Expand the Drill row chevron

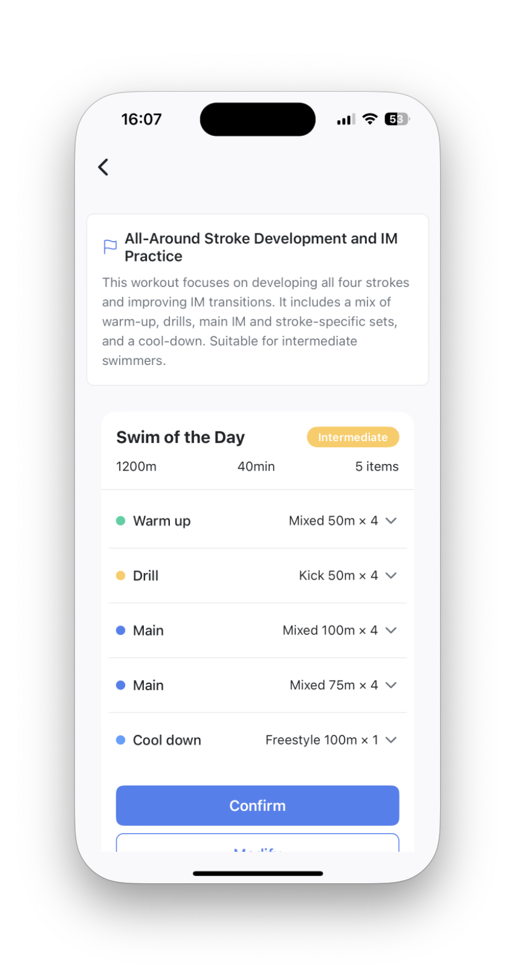coord(391,576)
